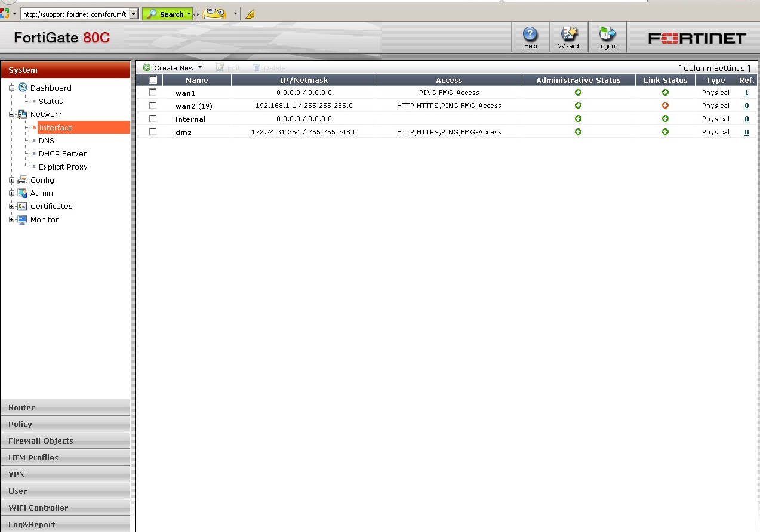This screenshot has width=760, height=532.
Task: Open the UTM Profiles menu section
Action: [66, 457]
